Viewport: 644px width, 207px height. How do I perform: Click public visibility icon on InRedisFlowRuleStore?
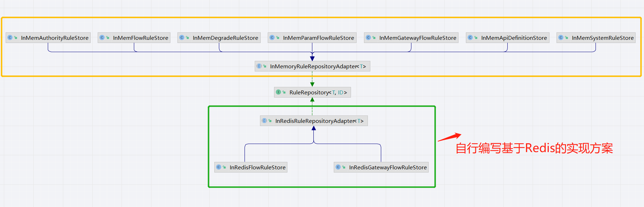coord(224,167)
